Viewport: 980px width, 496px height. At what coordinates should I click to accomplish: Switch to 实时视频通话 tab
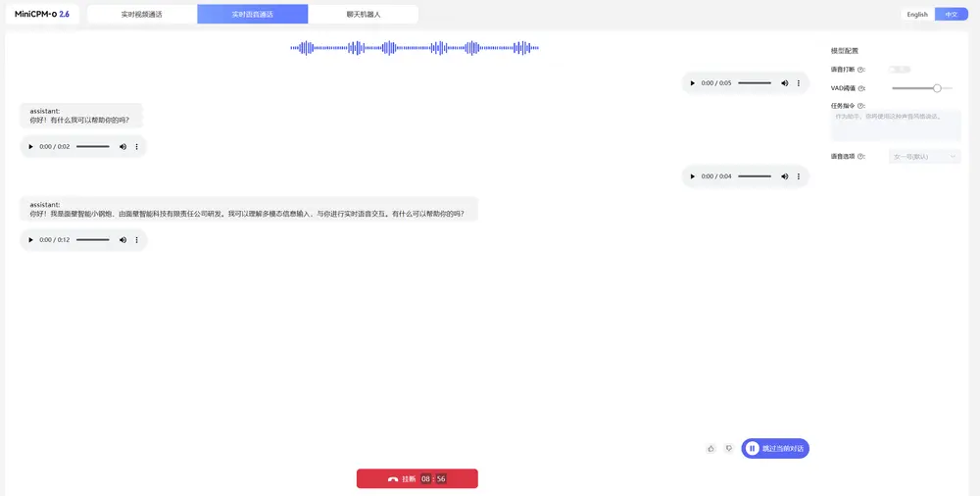[142, 15]
